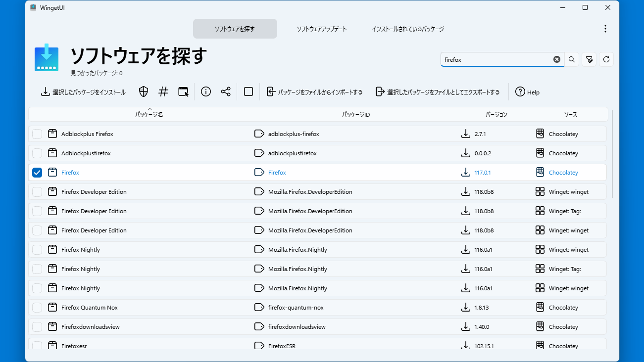
Task: Open the interactive installation icon
Action: click(x=184, y=91)
